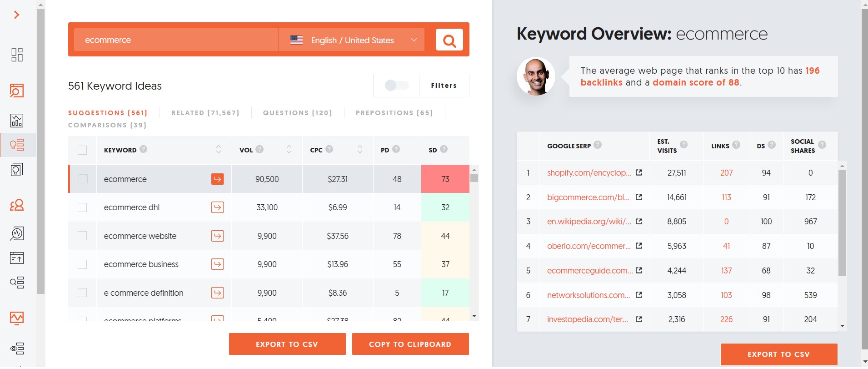The image size is (868, 369).
Task: Click Copy to Clipboard button
Action: click(410, 344)
